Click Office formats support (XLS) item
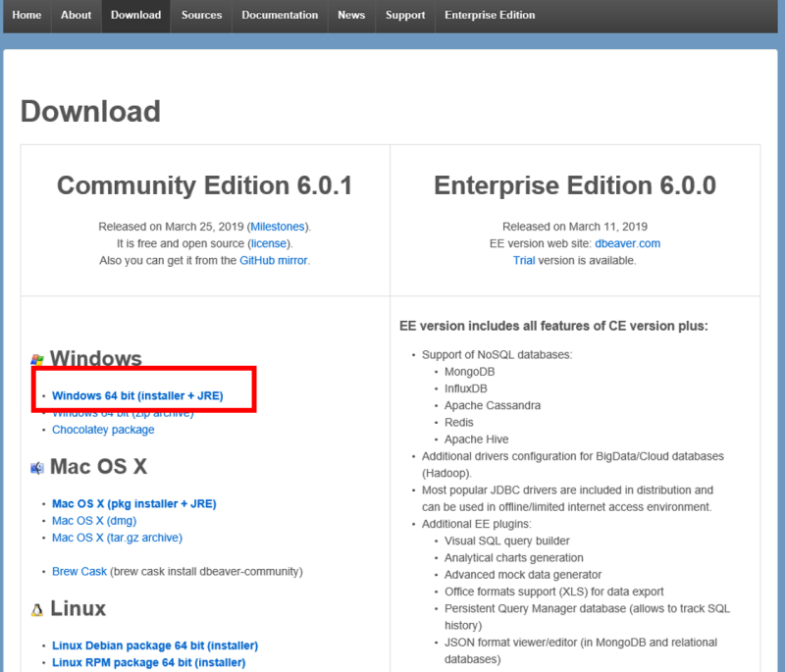 coord(554,592)
